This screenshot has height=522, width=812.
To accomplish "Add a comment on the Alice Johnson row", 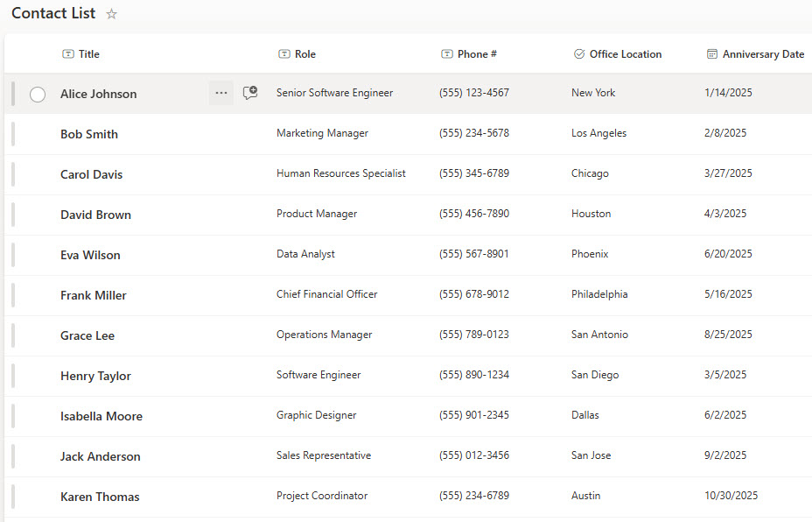I will [x=250, y=93].
